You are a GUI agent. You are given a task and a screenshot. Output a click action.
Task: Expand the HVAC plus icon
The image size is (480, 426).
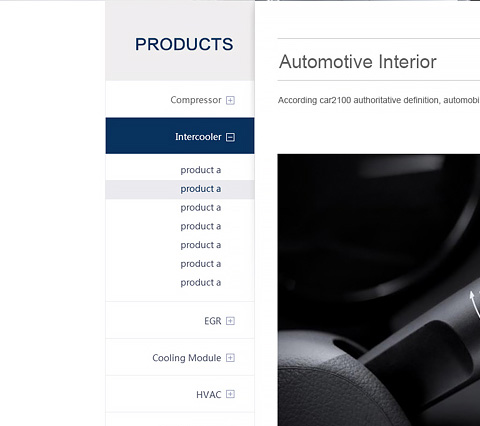(x=230, y=394)
